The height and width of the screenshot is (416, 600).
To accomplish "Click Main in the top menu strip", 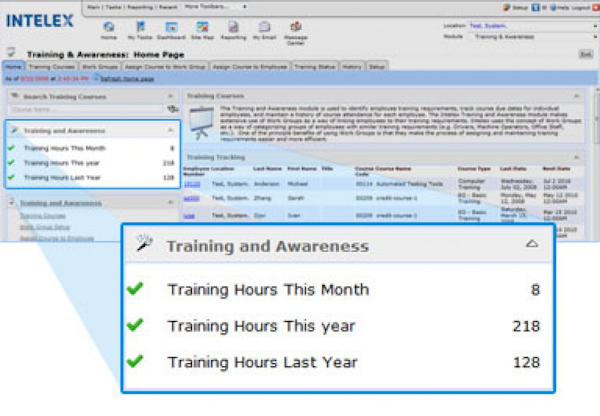I will (x=93, y=7).
